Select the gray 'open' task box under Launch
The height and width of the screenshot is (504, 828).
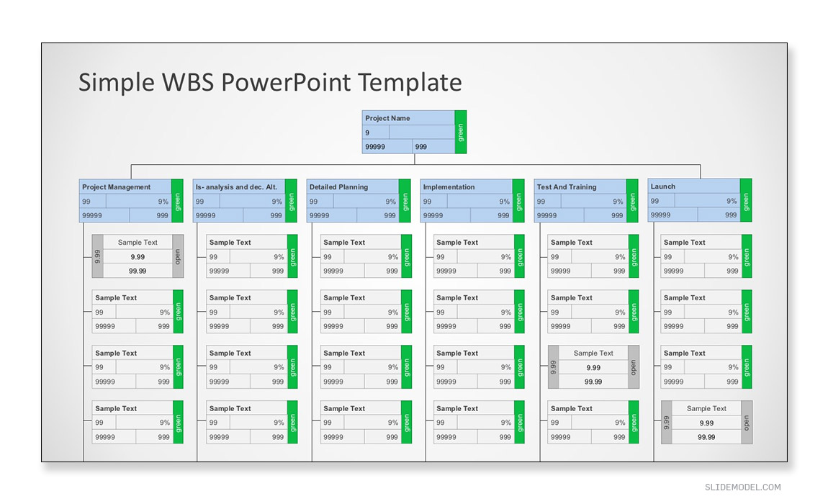706,422
